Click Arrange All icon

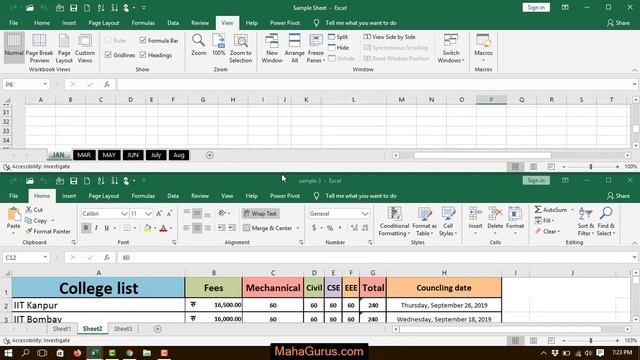(294, 48)
